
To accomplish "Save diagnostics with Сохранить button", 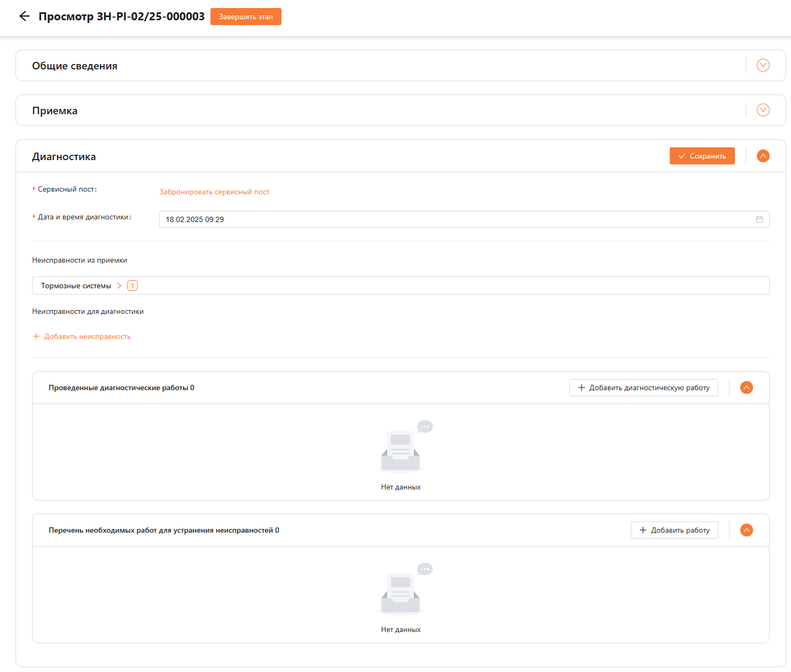I will point(702,156).
